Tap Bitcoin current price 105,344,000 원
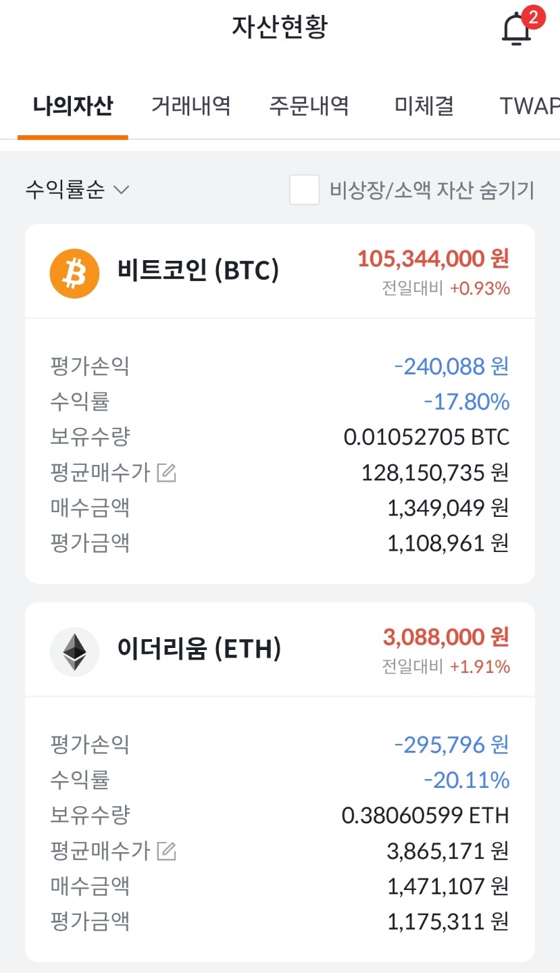This screenshot has width=560, height=973. click(433, 259)
